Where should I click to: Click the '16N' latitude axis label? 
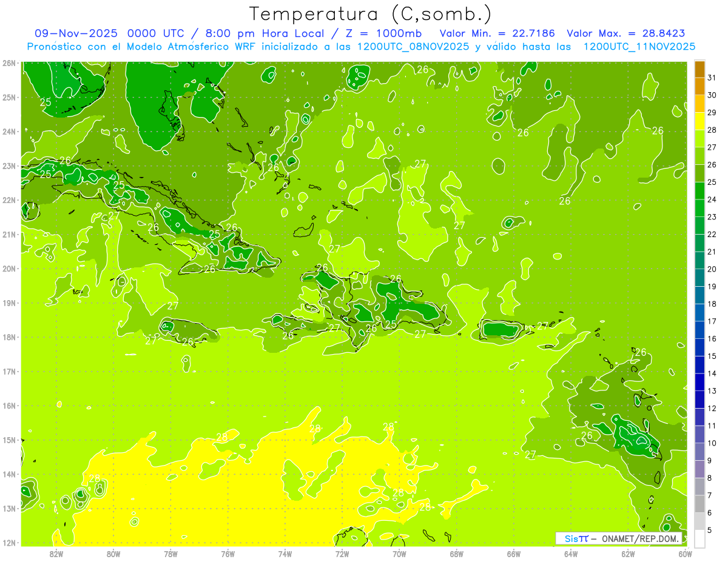pyautogui.click(x=8, y=406)
